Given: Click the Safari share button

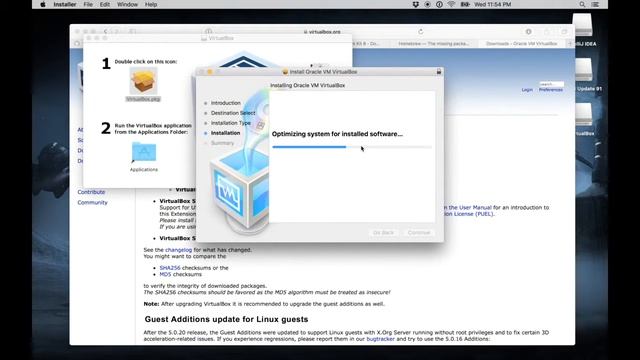Looking at the screenshot, I should [547, 31].
